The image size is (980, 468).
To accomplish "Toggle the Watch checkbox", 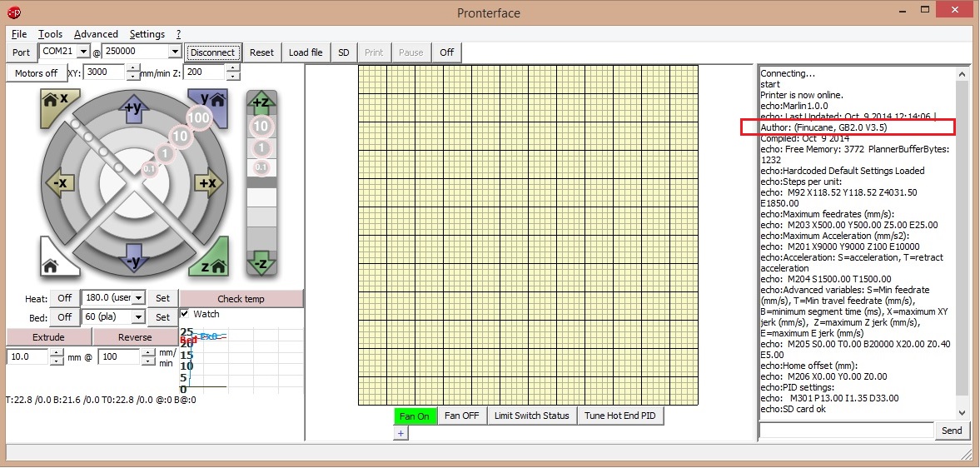I will pos(185,314).
